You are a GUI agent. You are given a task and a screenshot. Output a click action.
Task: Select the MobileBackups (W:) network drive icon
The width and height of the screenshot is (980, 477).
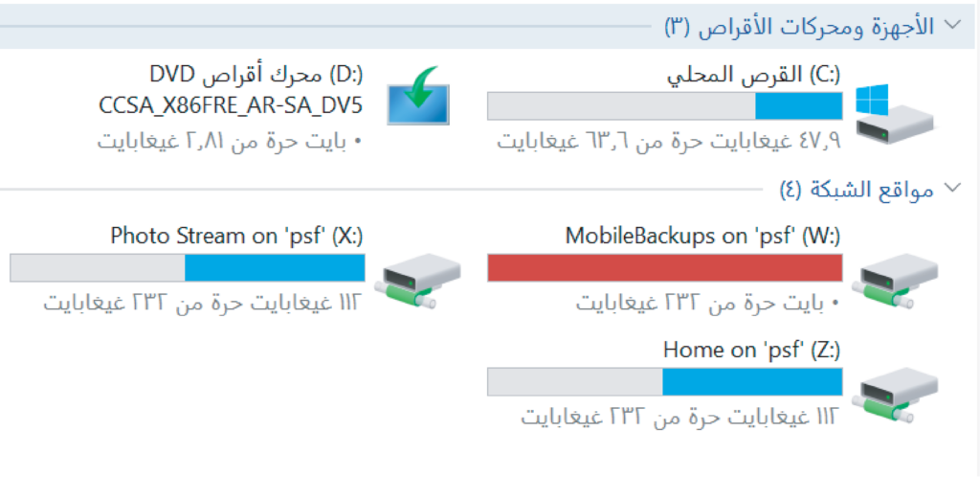tap(899, 280)
